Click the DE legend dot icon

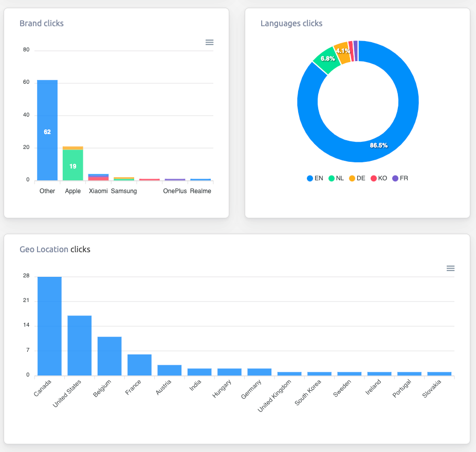[351, 178]
